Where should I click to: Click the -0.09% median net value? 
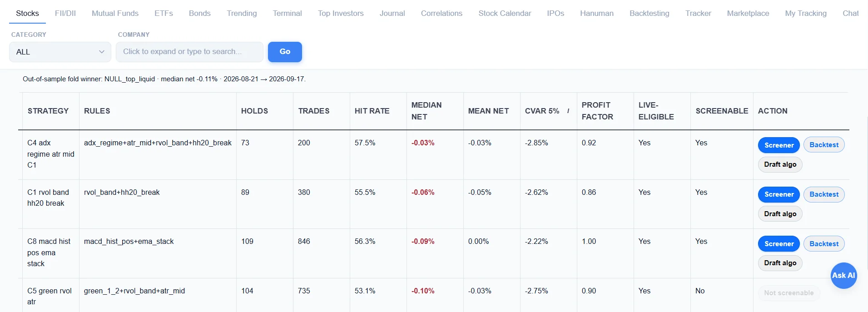click(423, 241)
